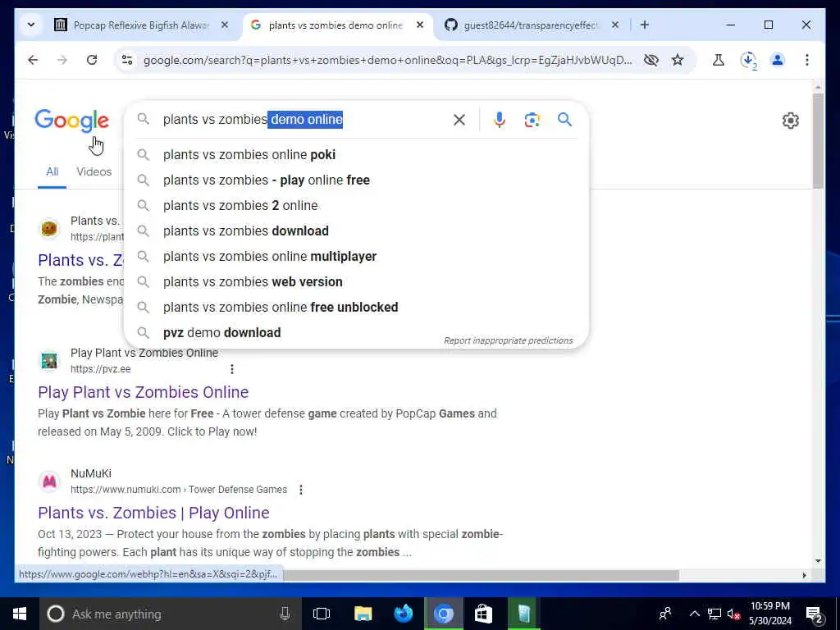Open Task View on taskbar
The image size is (840, 630).
[x=322, y=614]
